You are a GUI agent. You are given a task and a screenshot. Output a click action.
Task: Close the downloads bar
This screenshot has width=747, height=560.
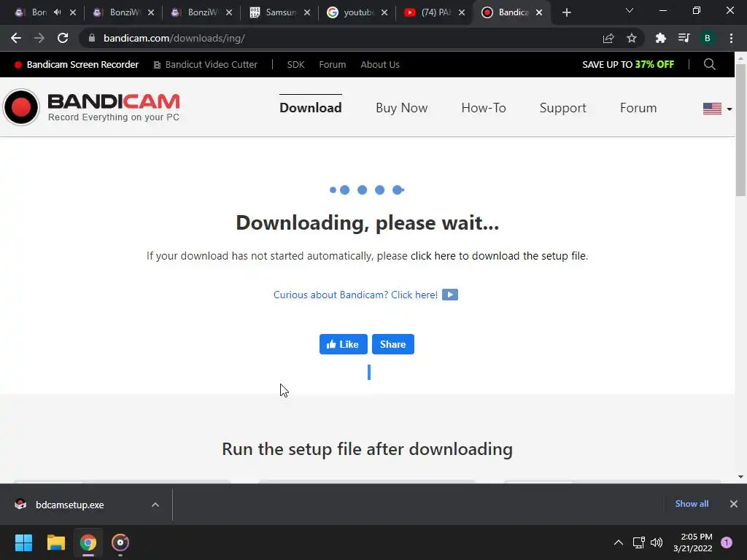point(734,504)
